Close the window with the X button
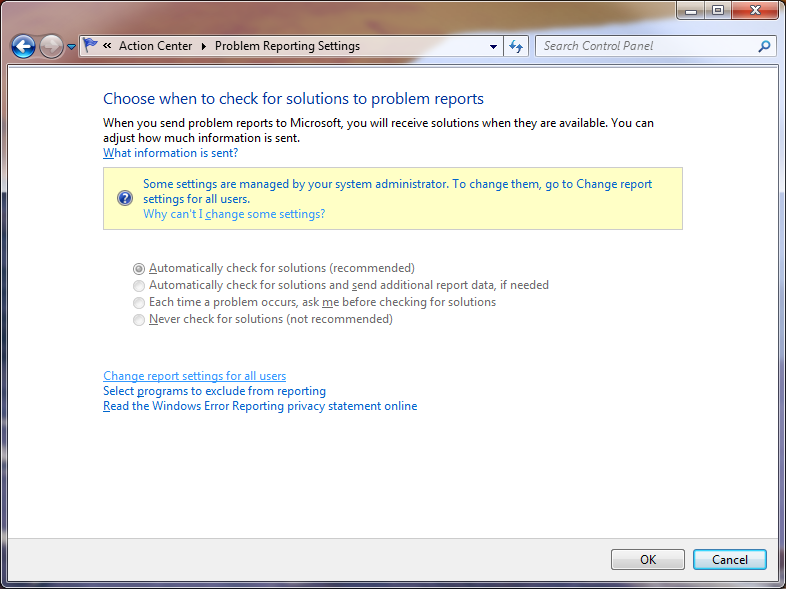Viewport: 786px width, 589px height. pyautogui.click(x=755, y=10)
